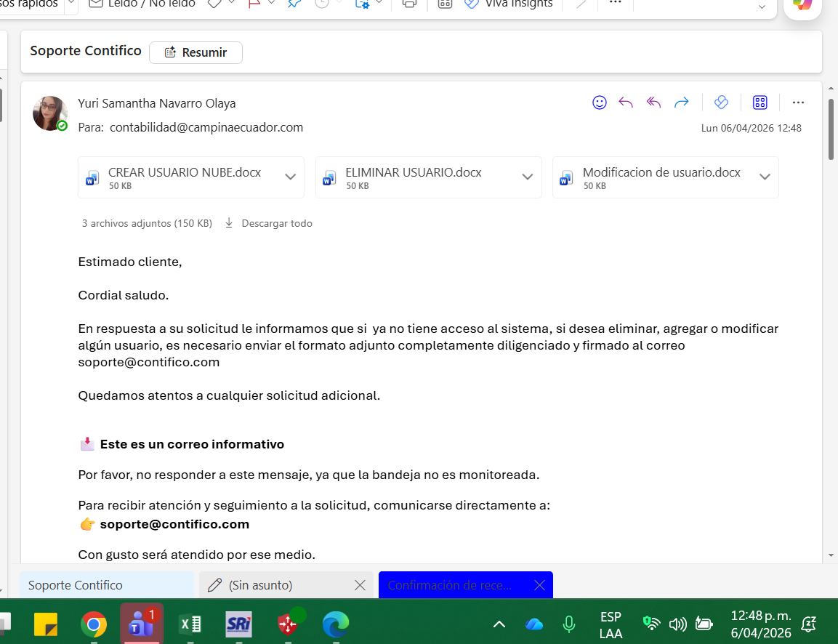Click the OneDrive cloud tray icon

534,624
